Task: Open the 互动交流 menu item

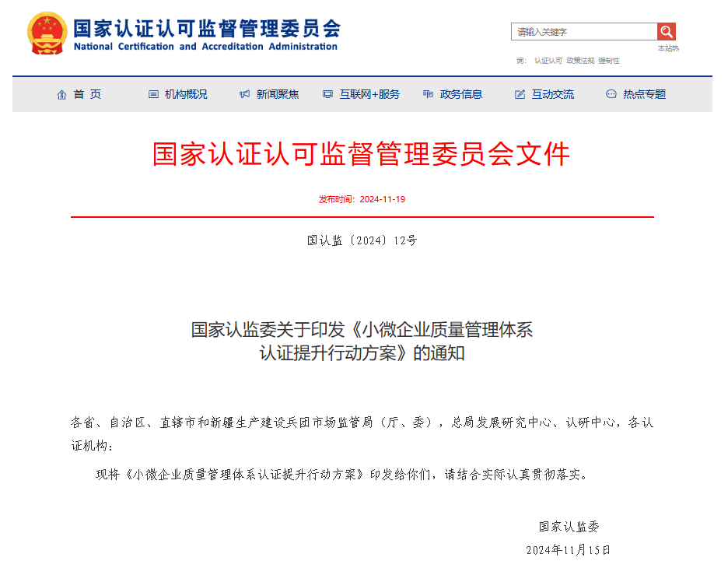Action: coord(553,94)
